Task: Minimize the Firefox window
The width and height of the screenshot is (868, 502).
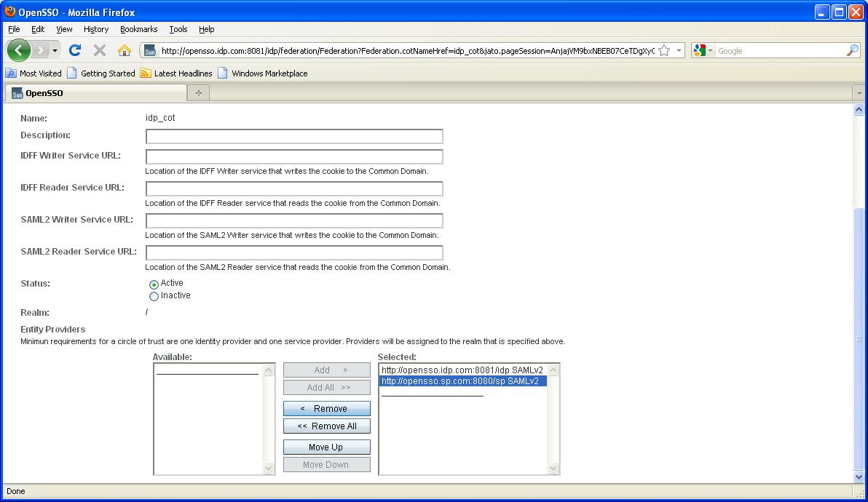Action: pyautogui.click(x=821, y=12)
